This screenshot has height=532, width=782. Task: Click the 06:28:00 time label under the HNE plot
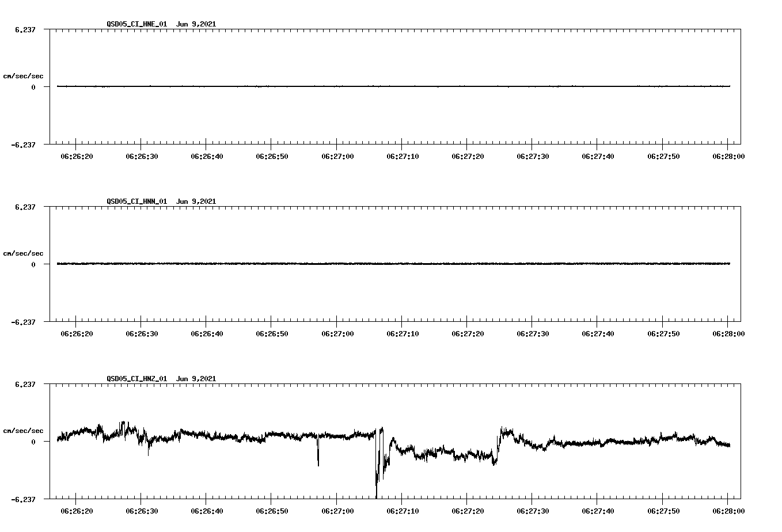tap(728, 156)
